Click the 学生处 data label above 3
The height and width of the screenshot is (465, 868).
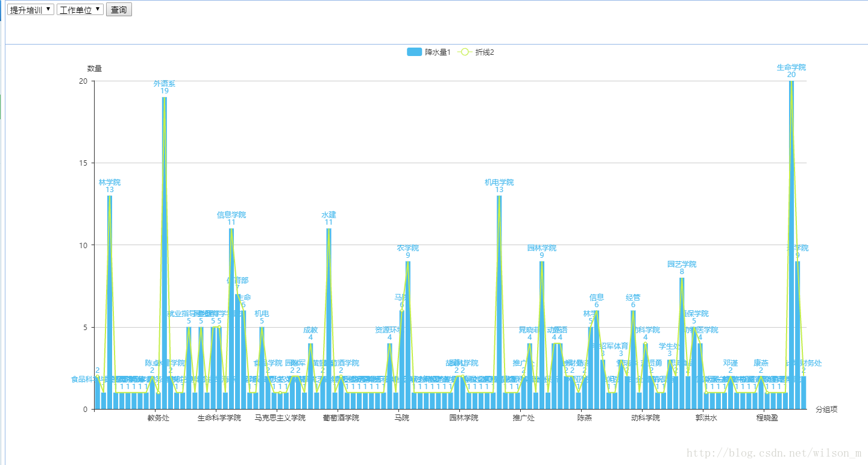click(x=669, y=346)
